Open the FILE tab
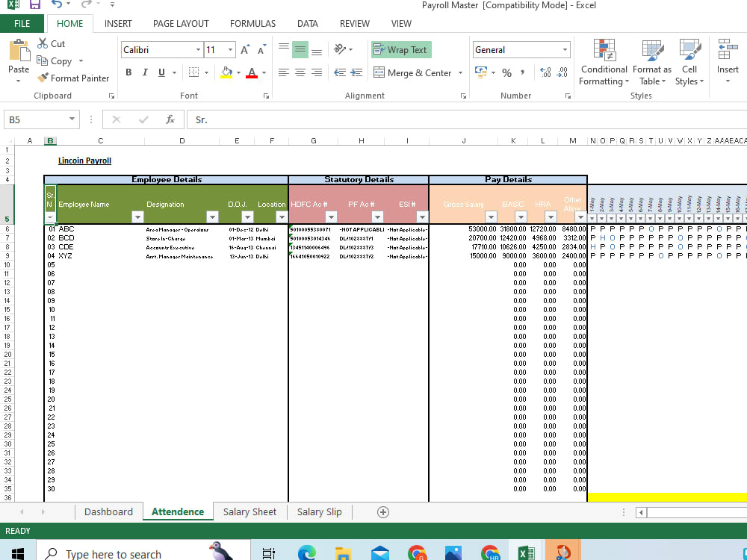Viewport: 747px width, 560px height. (22, 24)
